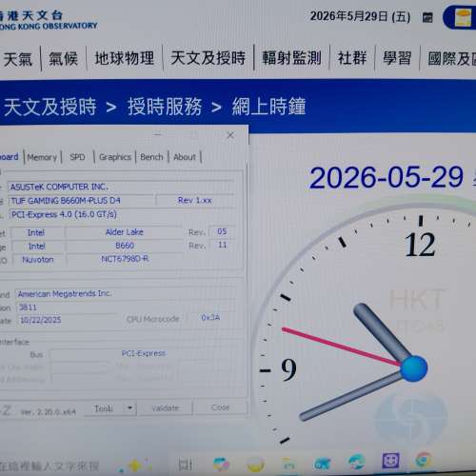Switch to the Memory tab in CPU-Z
The width and height of the screenshot is (476, 476).
point(42,157)
